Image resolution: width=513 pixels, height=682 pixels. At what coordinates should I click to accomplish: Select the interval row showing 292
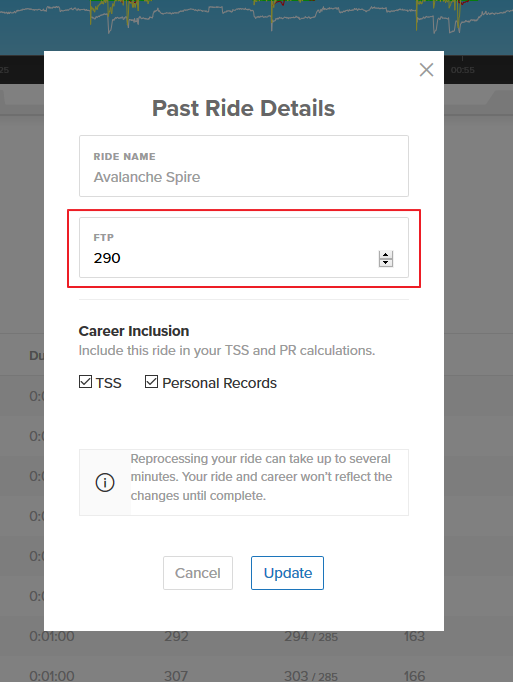[256, 637]
